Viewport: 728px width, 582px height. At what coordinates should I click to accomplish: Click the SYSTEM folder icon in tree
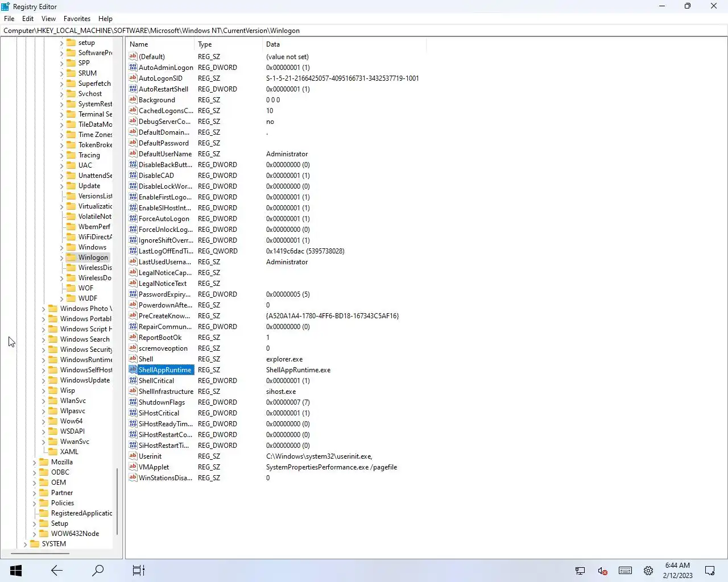pos(35,544)
